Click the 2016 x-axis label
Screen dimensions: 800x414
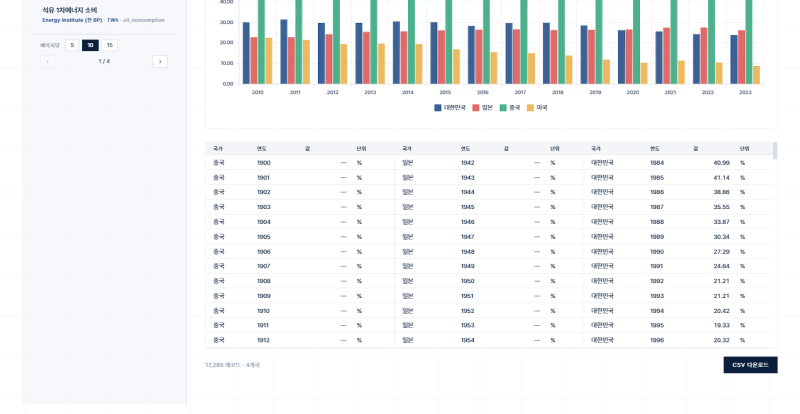[x=483, y=92]
